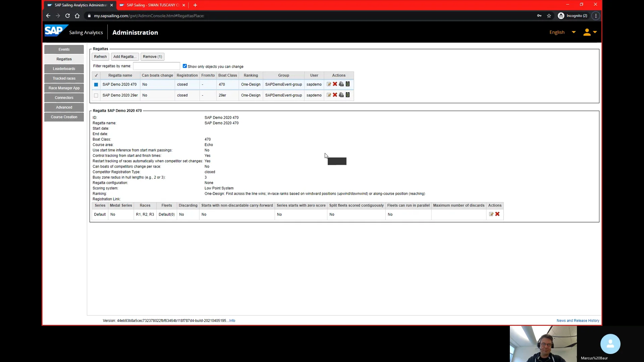
Task: Click the Filter regattas by name field
Action: point(156,66)
